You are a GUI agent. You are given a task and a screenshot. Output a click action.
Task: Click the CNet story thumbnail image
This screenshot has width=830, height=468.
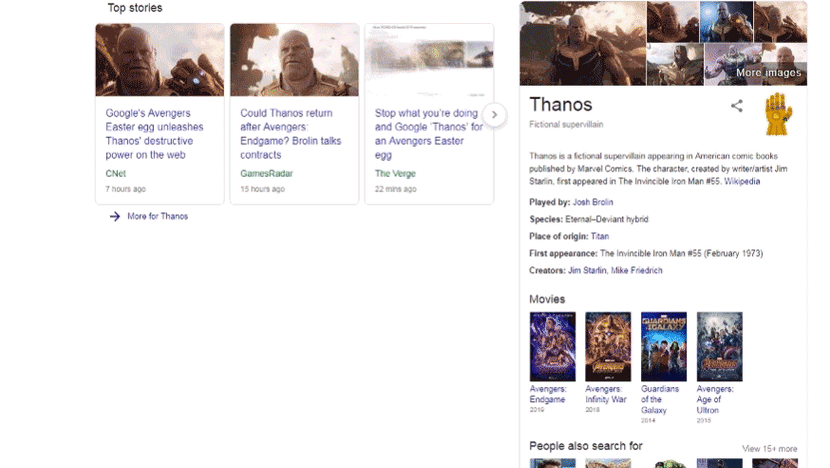[x=159, y=60]
